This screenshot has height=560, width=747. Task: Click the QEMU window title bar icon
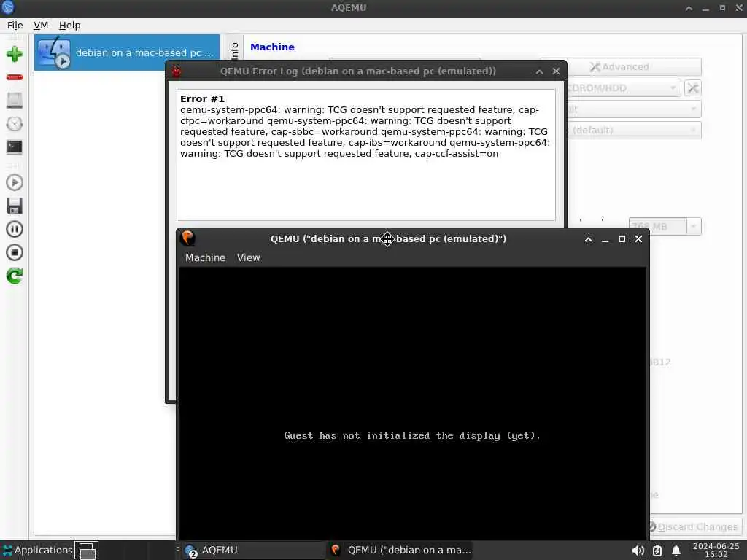pyautogui.click(x=187, y=238)
